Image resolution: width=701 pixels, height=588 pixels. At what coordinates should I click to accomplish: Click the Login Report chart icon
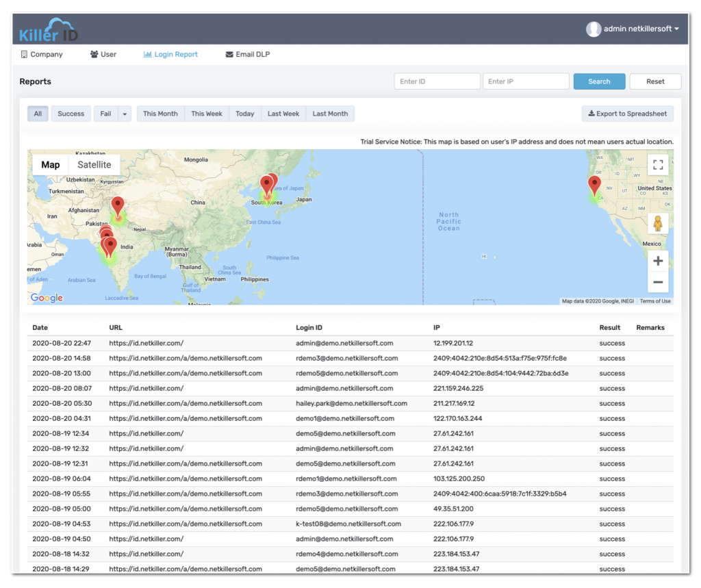click(148, 54)
